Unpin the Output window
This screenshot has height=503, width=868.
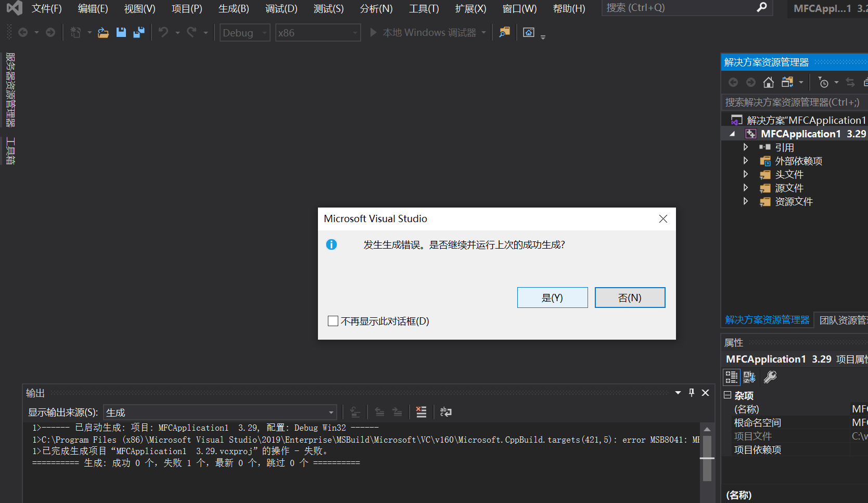pyautogui.click(x=691, y=393)
